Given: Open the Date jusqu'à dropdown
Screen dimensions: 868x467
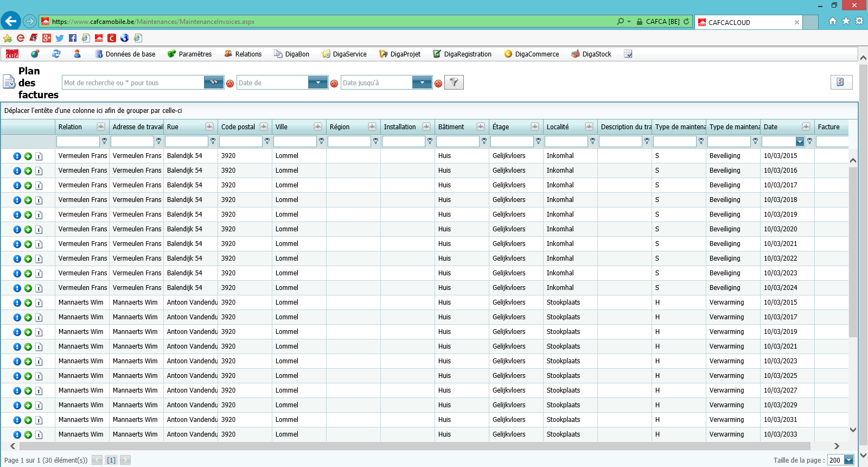Looking at the screenshot, I should click(422, 83).
